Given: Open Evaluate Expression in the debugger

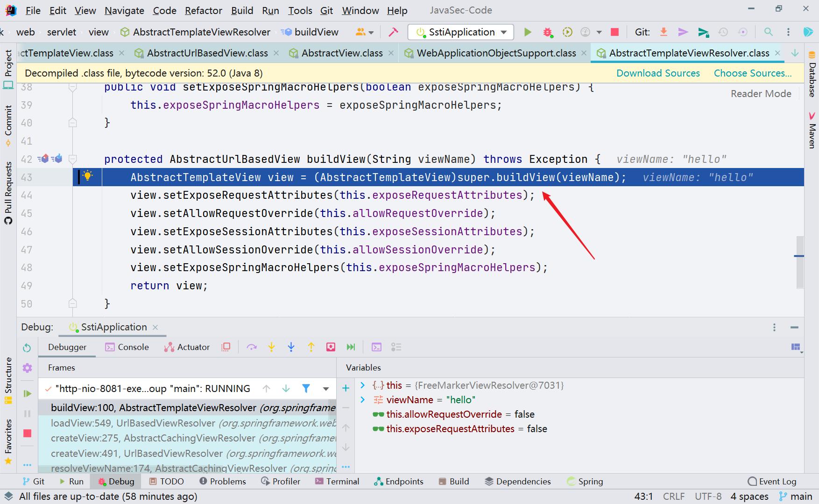Looking at the screenshot, I should pyautogui.click(x=376, y=347).
